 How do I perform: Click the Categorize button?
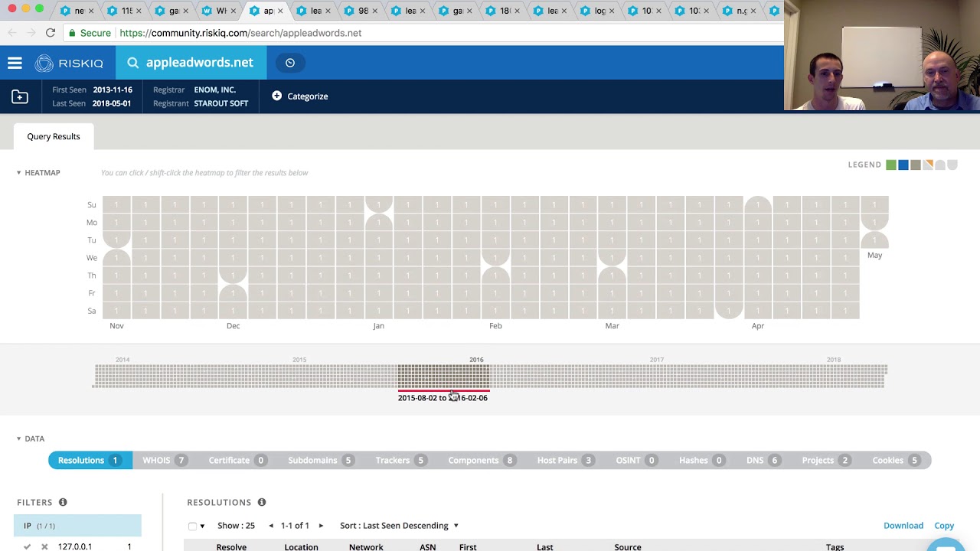300,96
